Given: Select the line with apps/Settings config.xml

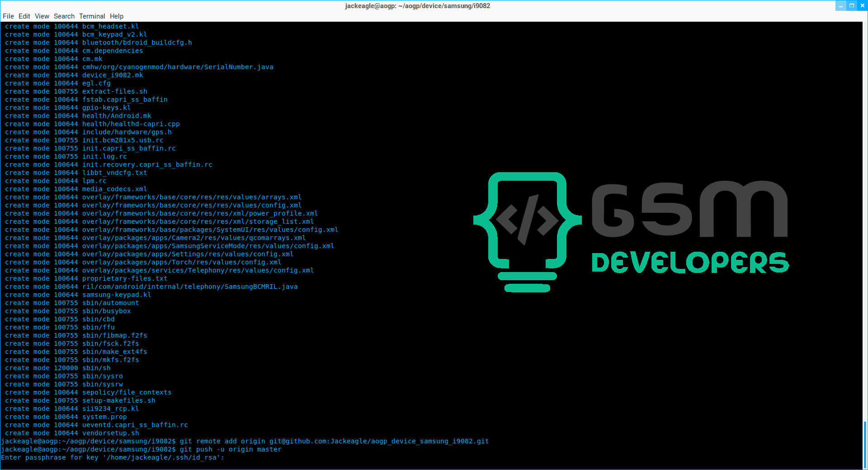Looking at the screenshot, I should pos(149,254).
